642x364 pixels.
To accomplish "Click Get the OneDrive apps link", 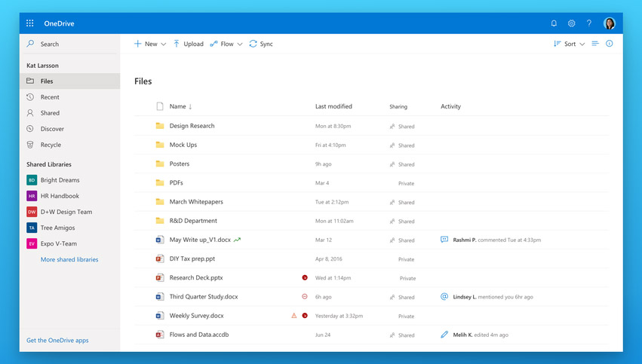I will (57, 341).
